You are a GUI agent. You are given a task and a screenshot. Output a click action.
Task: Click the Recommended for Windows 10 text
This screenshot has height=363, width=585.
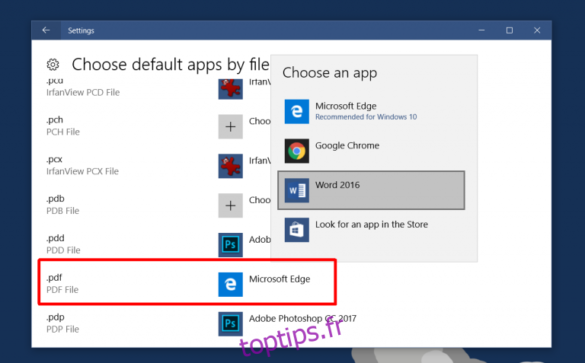point(366,117)
